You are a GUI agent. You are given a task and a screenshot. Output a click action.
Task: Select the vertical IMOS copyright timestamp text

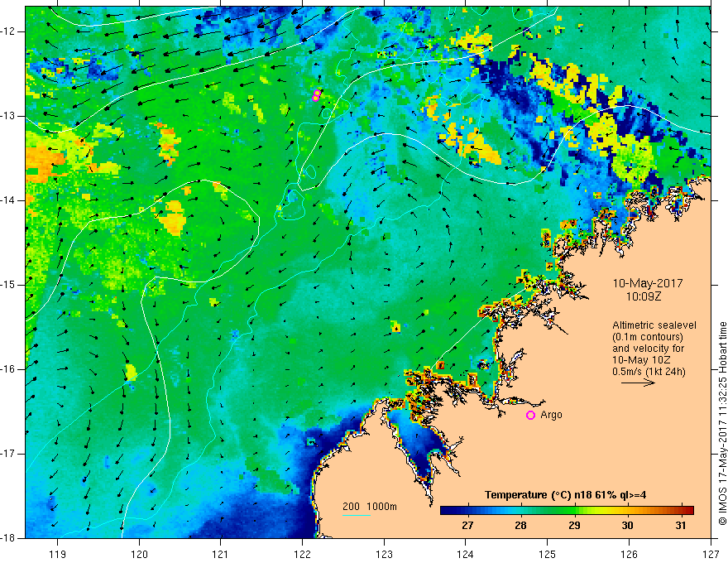[x=722, y=423]
